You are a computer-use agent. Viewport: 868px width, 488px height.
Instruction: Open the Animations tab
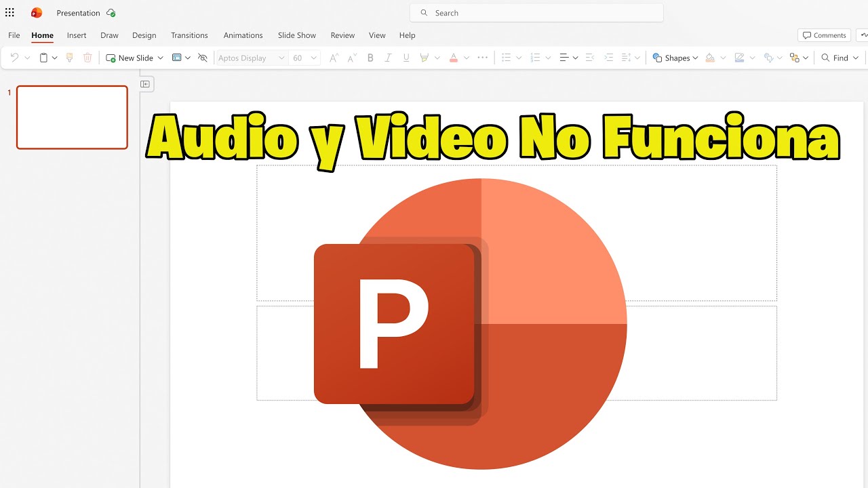243,35
